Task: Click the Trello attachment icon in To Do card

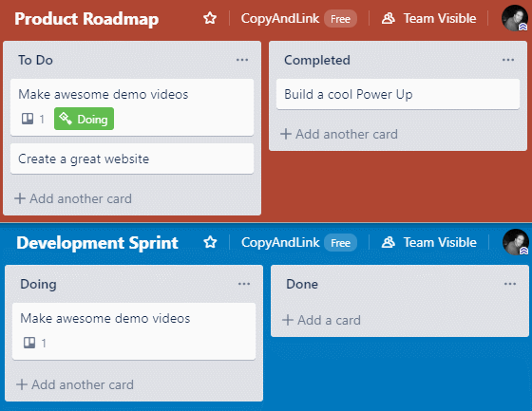Action: pyautogui.click(x=28, y=119)
